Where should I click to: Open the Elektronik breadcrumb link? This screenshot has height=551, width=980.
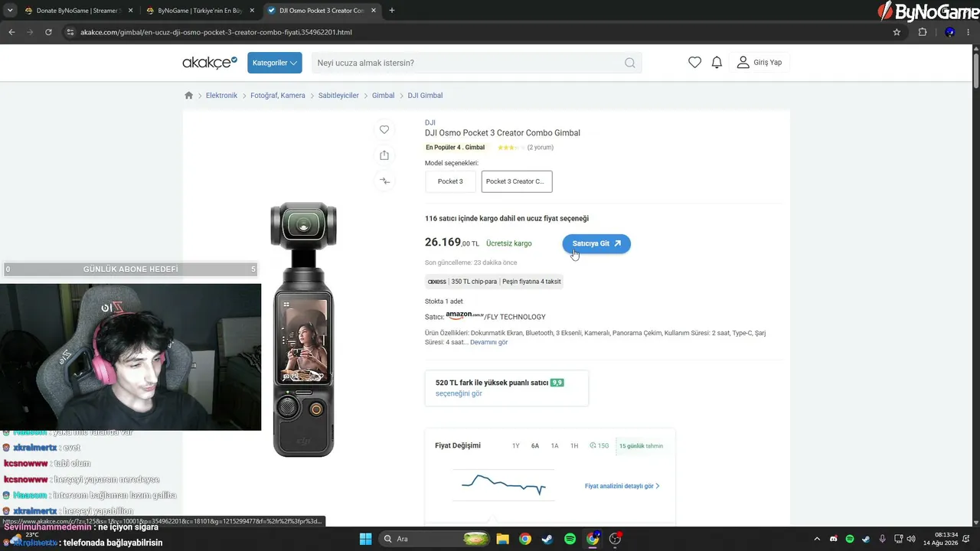pos(221,96)
